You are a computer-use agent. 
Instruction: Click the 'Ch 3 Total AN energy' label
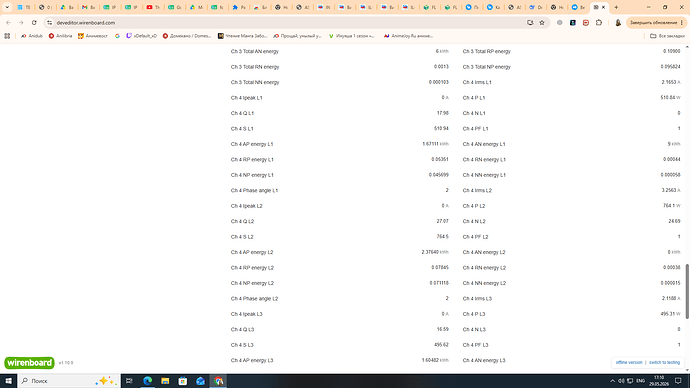pos(254,51)
